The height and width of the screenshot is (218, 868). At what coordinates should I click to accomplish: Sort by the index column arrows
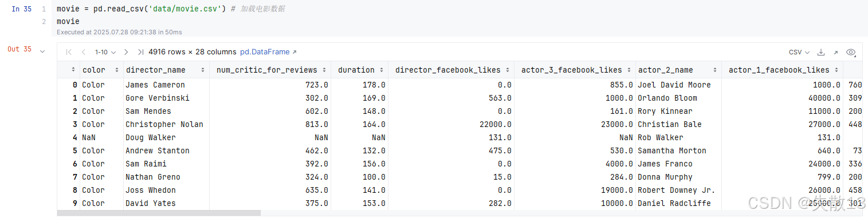pyautogui.click(x=73, y=70)
